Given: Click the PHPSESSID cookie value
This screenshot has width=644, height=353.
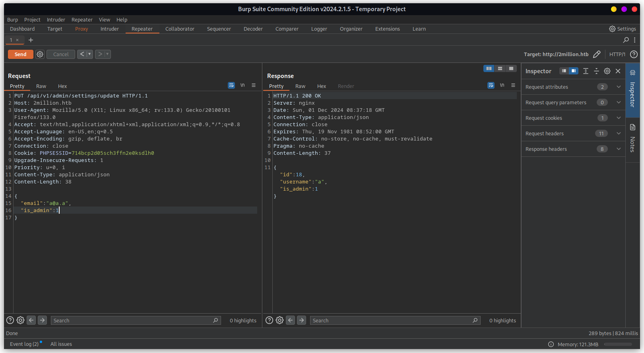Looking at the screenshot, I should tap(113, 153).
